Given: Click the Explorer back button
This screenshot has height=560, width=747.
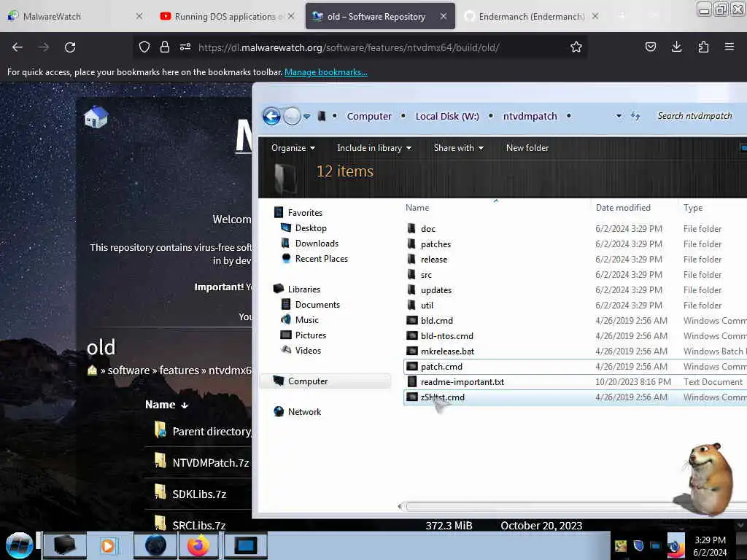Looking at the screenshot, I should point(271,116).
